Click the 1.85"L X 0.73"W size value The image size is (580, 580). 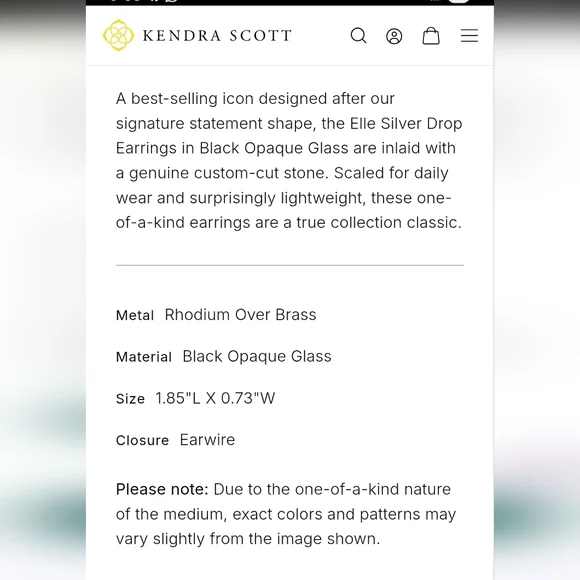click(x=215, y=398)
